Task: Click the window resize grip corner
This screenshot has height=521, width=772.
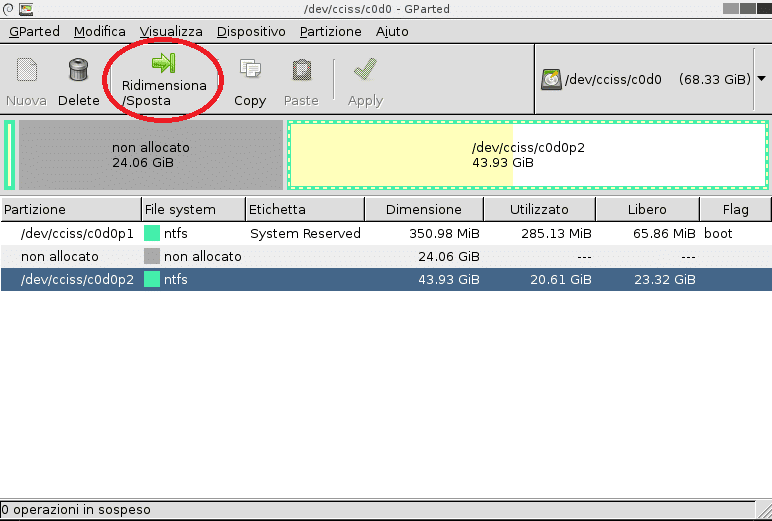Action: pos(765,510)
